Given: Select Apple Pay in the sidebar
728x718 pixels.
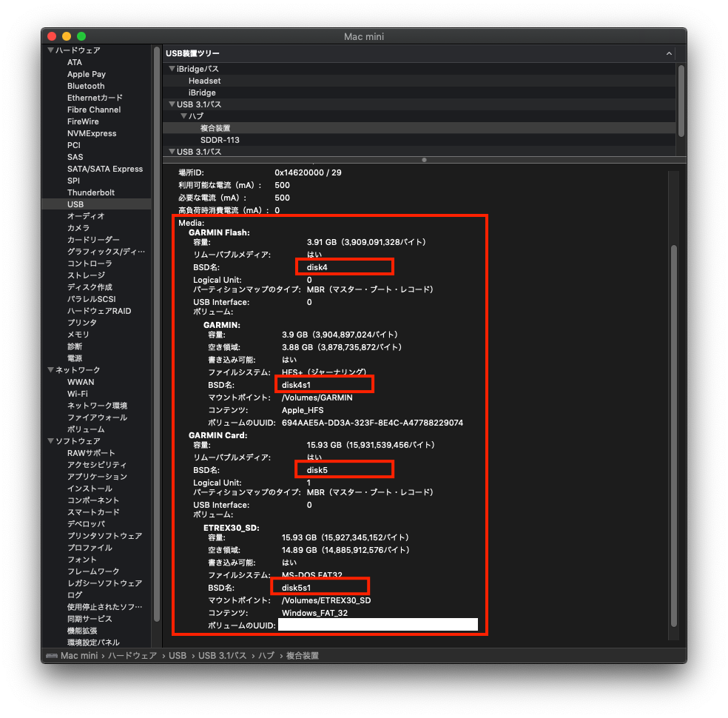Looking at the screenshot, I should click(x=87, y=74).
